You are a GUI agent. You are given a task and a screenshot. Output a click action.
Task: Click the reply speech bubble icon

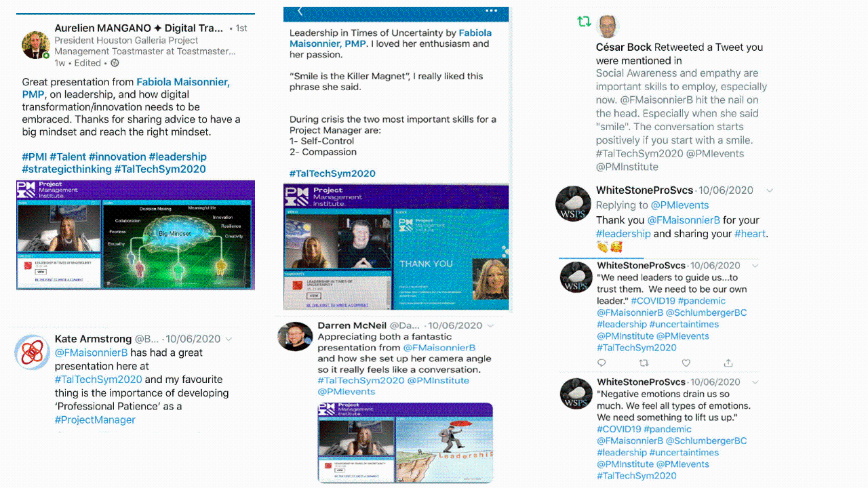point(601,363)
